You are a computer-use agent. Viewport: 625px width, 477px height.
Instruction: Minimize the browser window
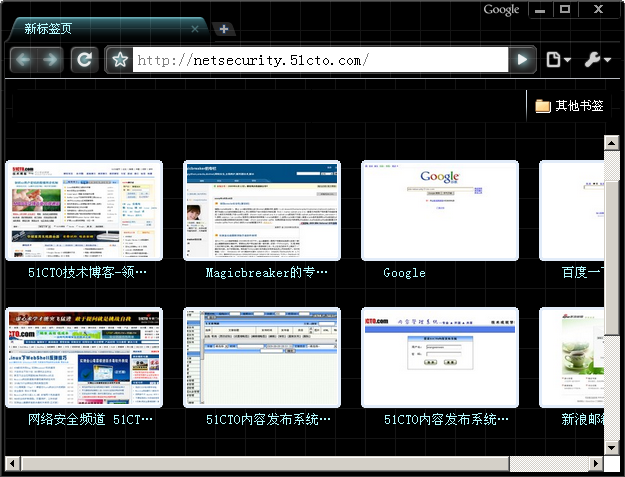pos(540,10)
